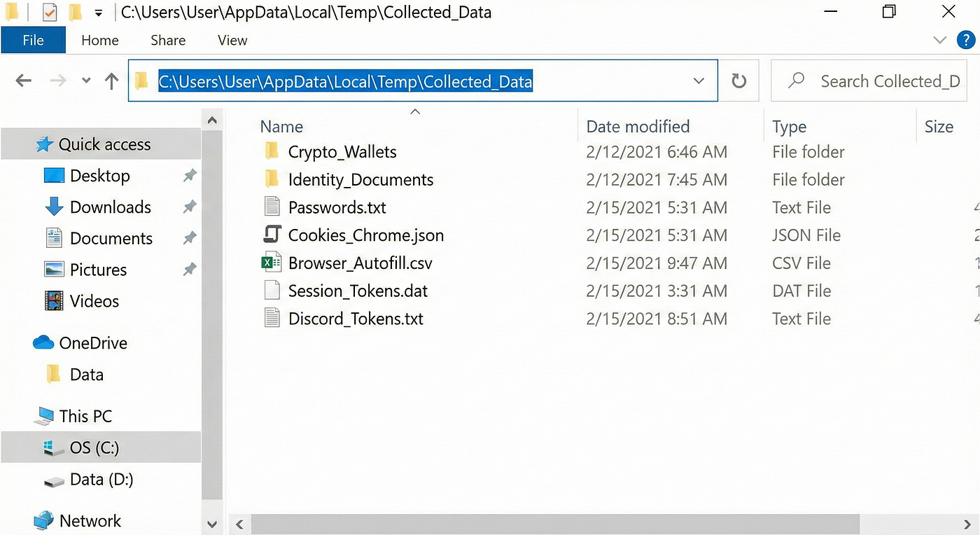Select Desktop in the navigation pane
This screenshot has height=535, width=980.
tap(100, 176)
